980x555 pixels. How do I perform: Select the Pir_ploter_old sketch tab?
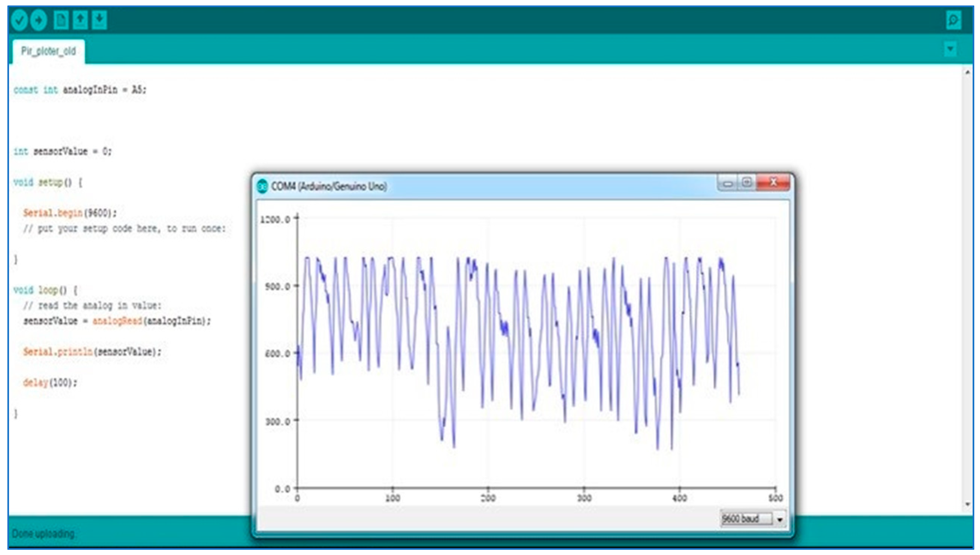tap(49, 52)
